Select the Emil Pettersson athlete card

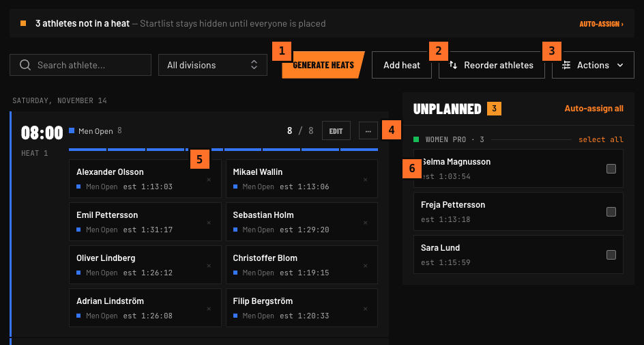(x=145, y=221)
